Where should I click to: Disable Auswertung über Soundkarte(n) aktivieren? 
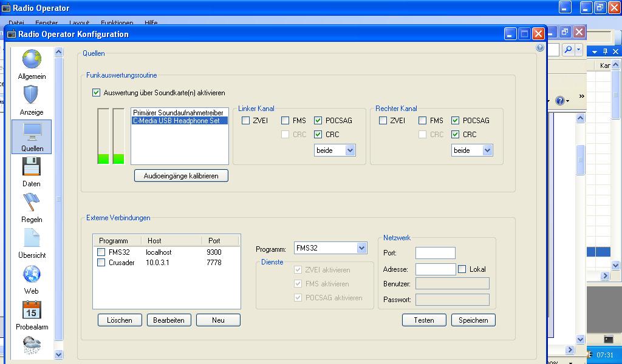96,93
